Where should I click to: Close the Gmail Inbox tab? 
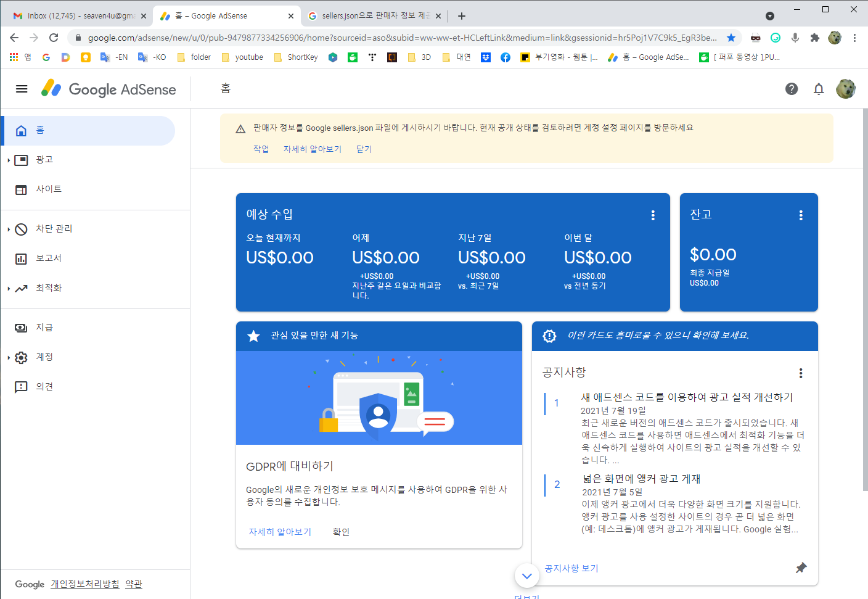pyautogui.click(x=144, y=16)
